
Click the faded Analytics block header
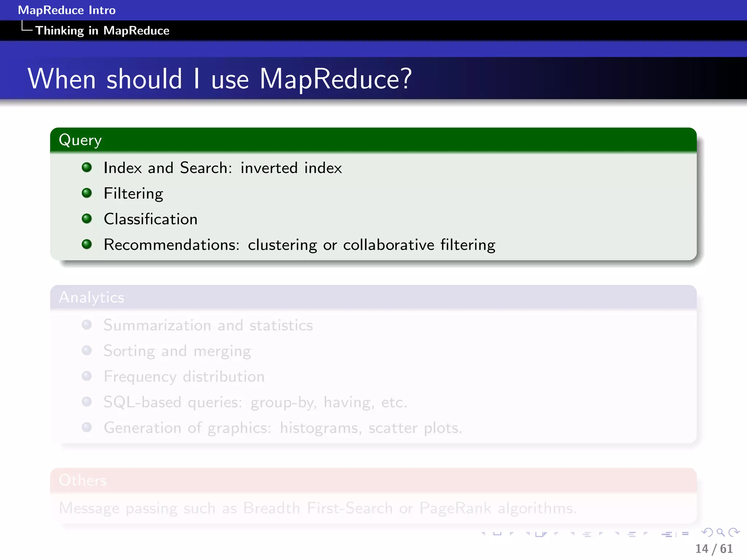tap(373, 297)
